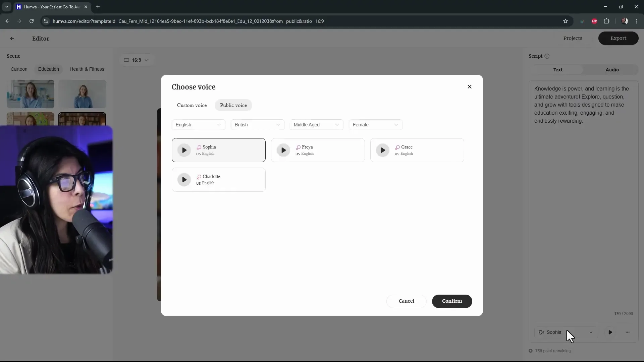644x362 pixels.
Task: Open the Chrome three-dot menu
Action: pos(637,21)
